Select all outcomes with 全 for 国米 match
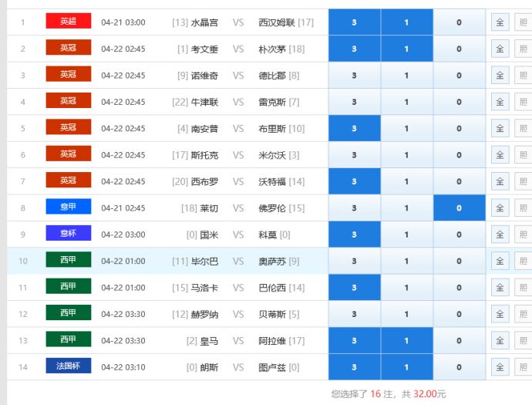This screenshot has height=405, width=532. click(500, 235)
